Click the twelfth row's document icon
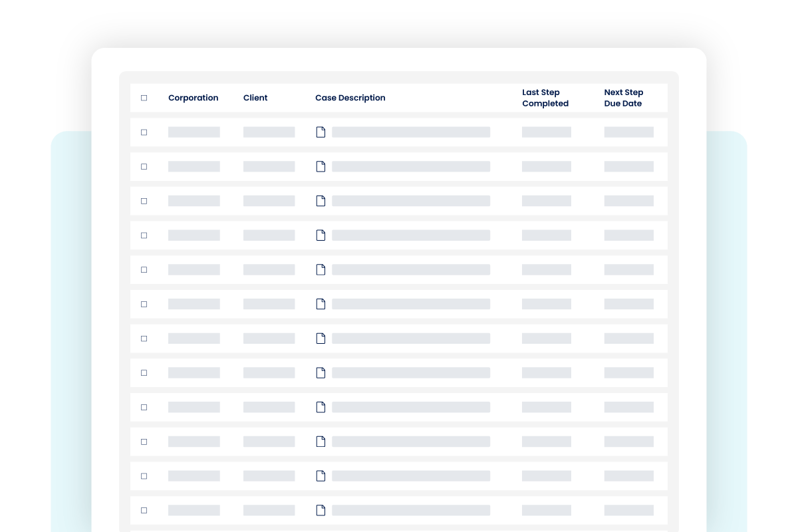This screenshot has width=798, height=532. [321, 510]
